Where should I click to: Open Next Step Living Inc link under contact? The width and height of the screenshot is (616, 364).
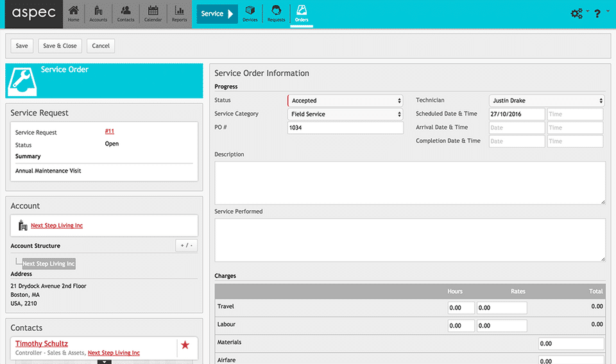pos(114,353)
